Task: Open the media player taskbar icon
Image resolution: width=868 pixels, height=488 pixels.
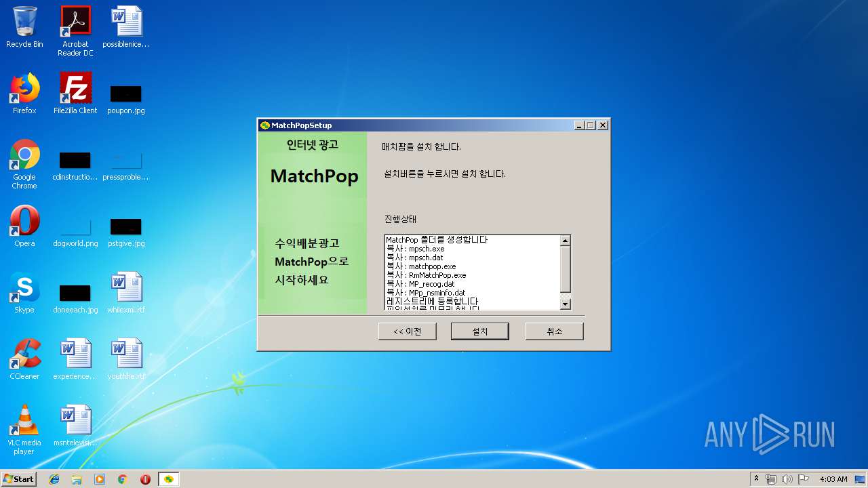Action: click(100, 479)
